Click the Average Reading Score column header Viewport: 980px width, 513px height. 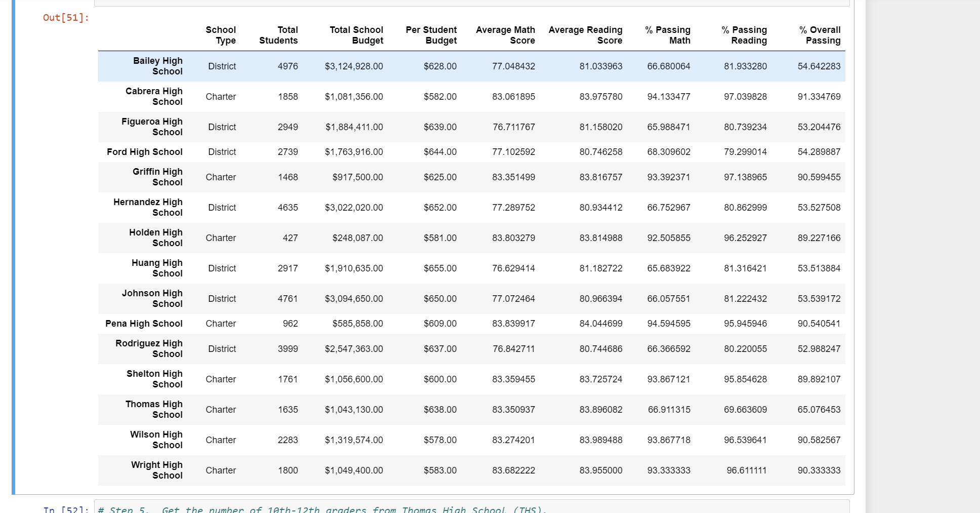pos(586,35)
